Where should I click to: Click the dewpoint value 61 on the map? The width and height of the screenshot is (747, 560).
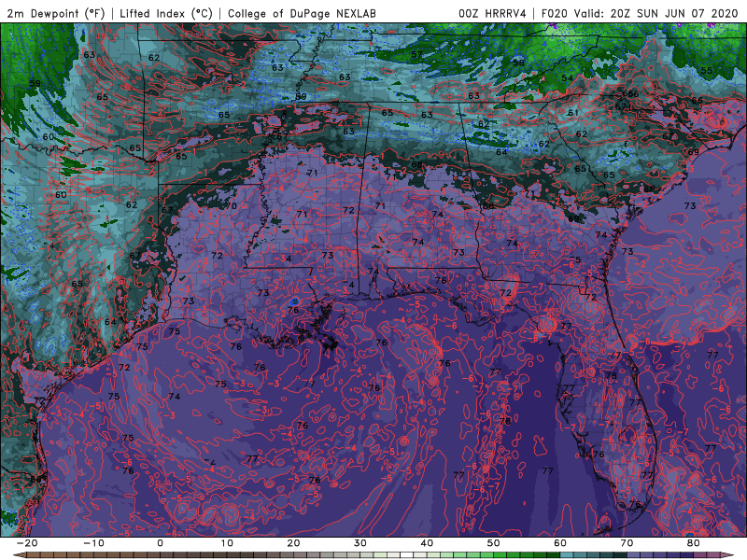pyautogui.click(x=573, y=113)
